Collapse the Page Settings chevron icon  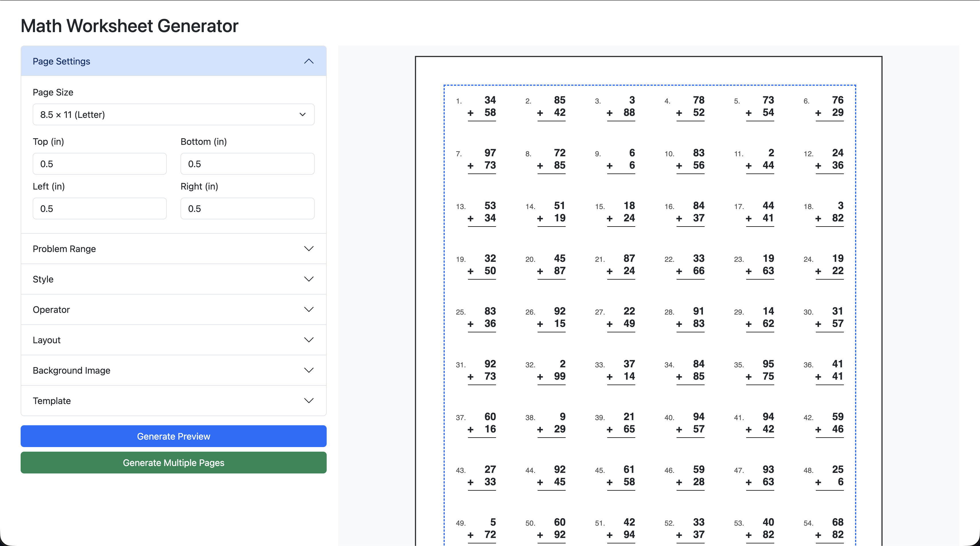point(309,61)
